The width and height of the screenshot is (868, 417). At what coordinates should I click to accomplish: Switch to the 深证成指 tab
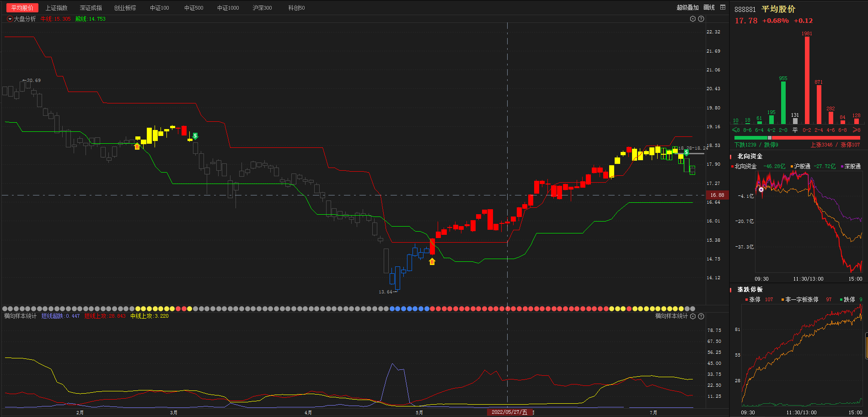pos(91,8)
